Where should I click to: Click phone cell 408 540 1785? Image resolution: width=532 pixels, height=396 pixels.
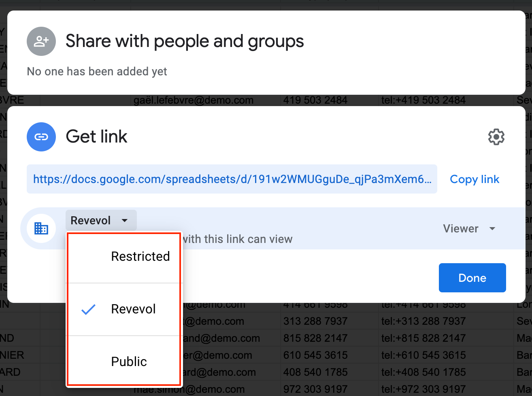pos(315,372)
